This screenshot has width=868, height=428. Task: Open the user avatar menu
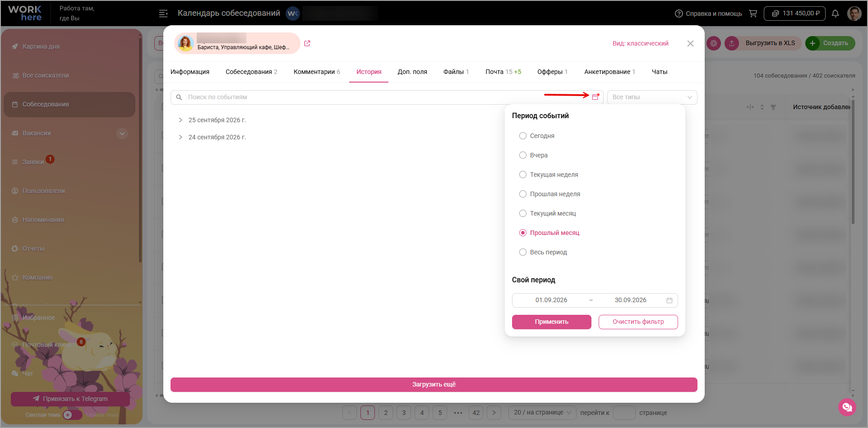(854, 14)
